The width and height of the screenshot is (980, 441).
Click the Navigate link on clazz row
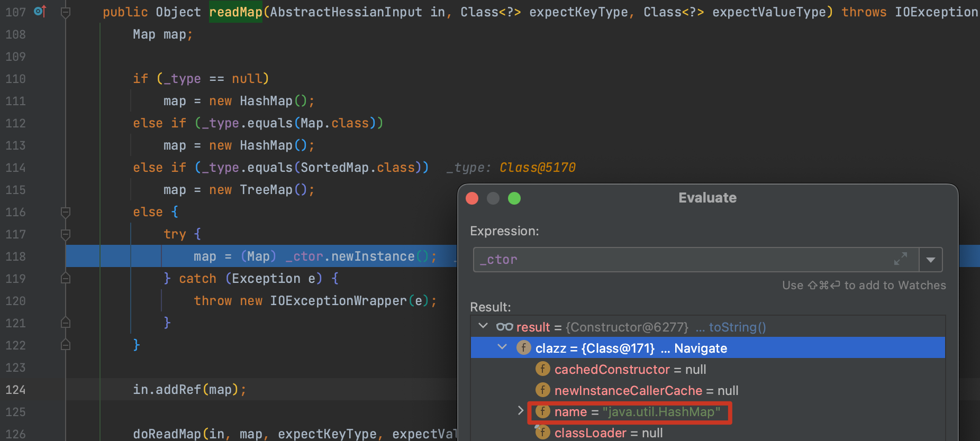(x=701, y=348)
